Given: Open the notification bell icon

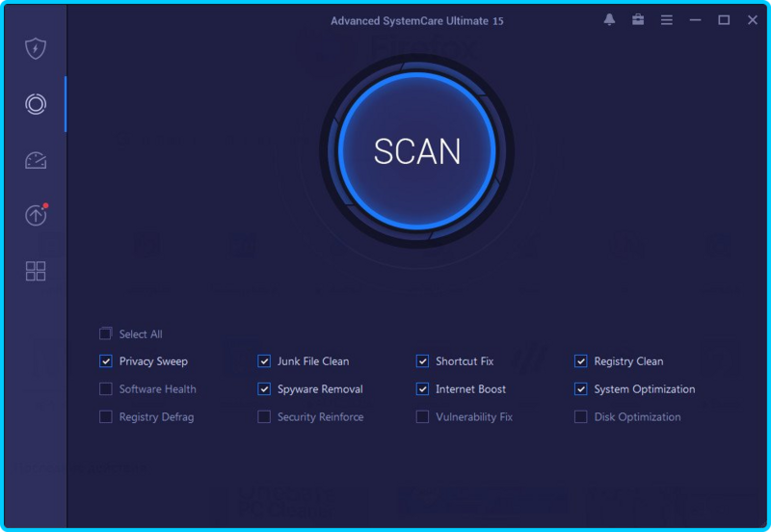Looking at the screenshot, I should (x=609, y=19).
